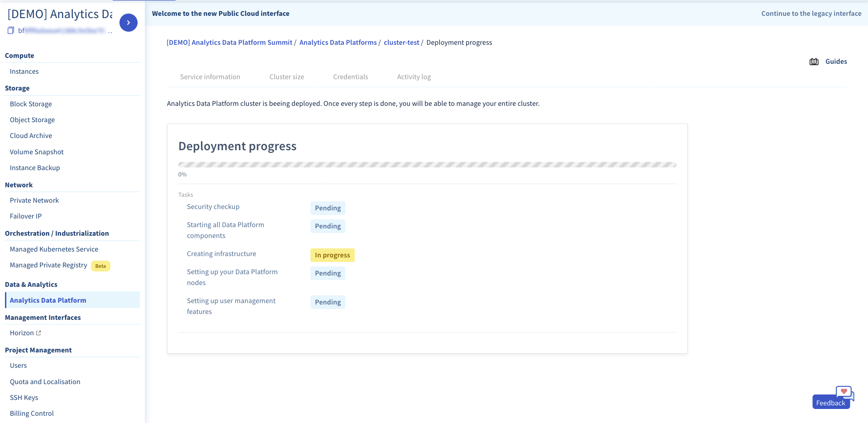868x423 pixels.
Task: Click the Compute section header
Action: point(19,56)
